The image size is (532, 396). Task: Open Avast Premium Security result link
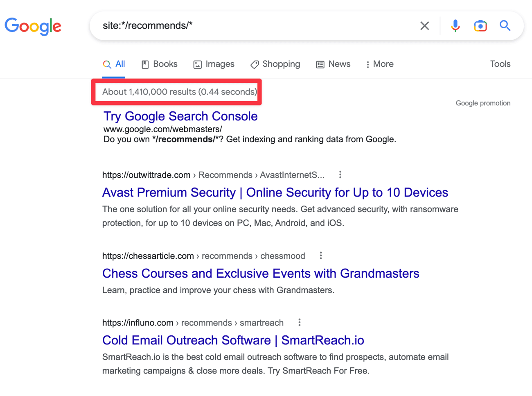[x=275, y=192]
